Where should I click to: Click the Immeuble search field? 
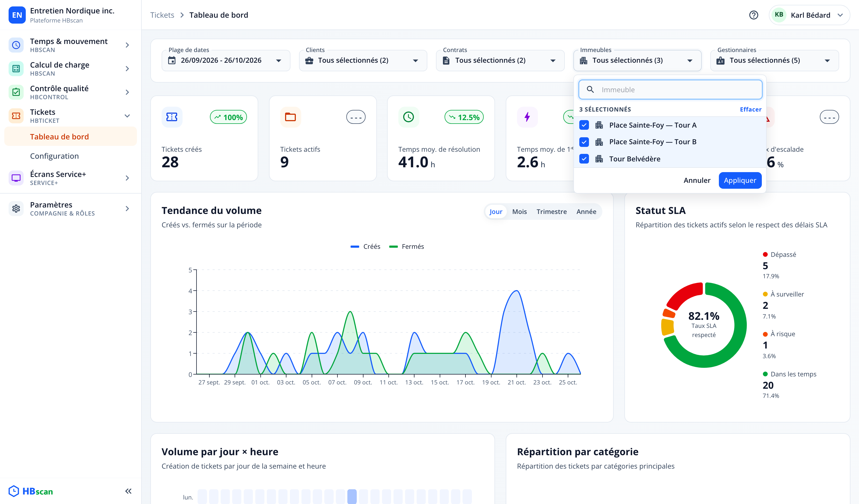point(670,90)
